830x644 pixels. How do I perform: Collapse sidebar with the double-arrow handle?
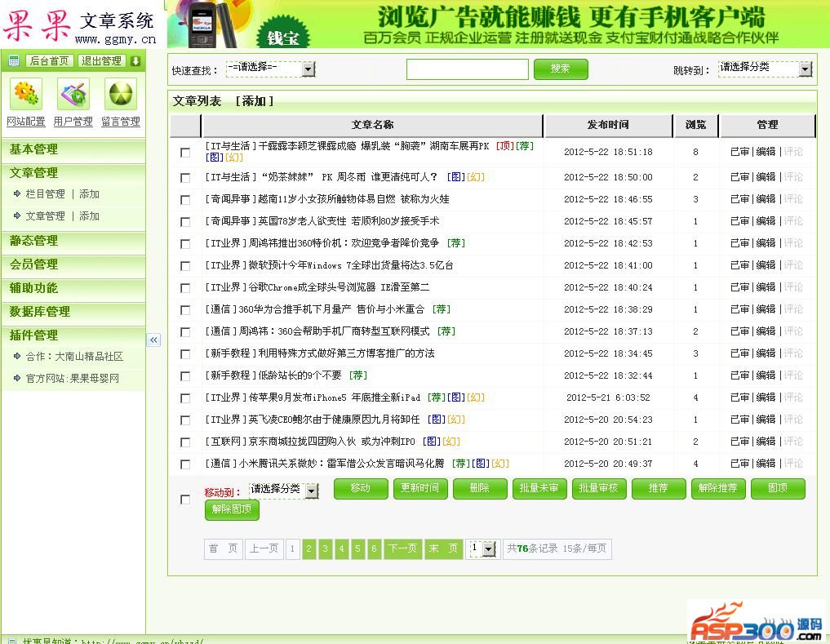pyautogui.click(x=153, y=340)
